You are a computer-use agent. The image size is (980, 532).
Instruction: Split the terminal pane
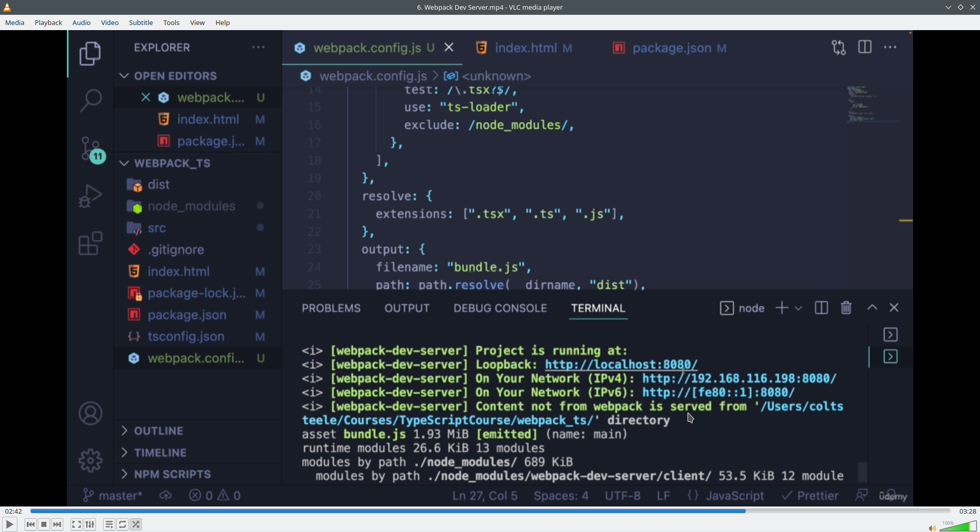pos(821,308)
